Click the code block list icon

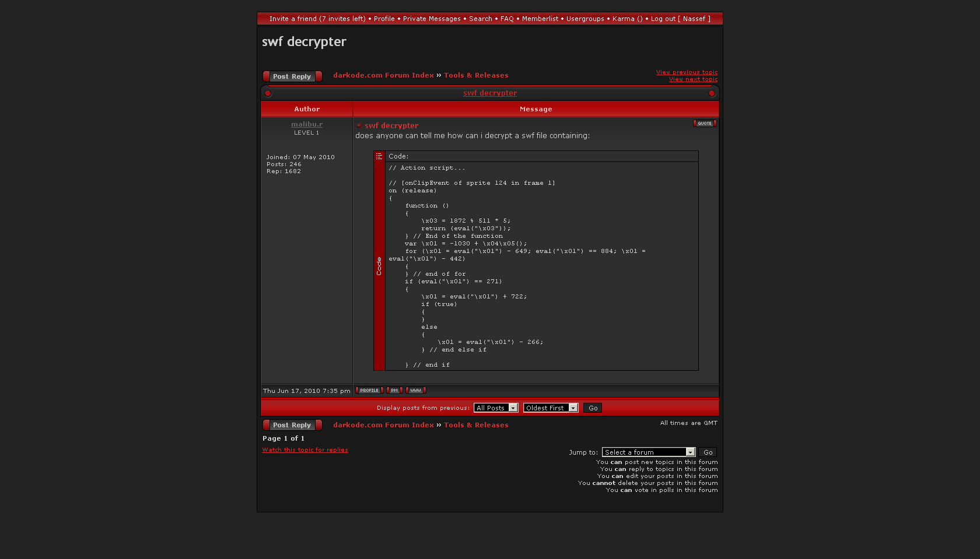point(379,156)
